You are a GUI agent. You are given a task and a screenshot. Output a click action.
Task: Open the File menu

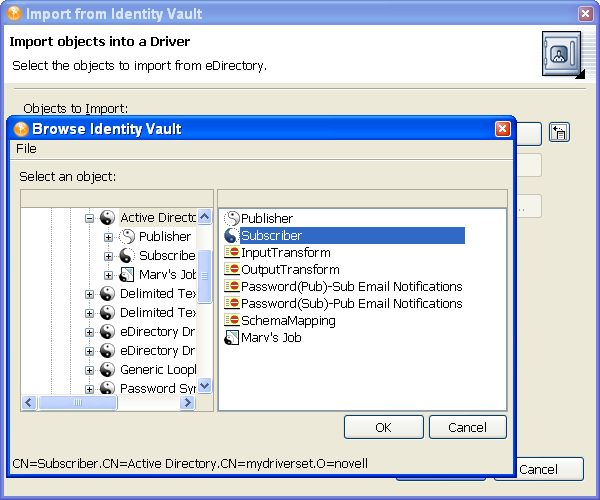[x=26, y=148]
